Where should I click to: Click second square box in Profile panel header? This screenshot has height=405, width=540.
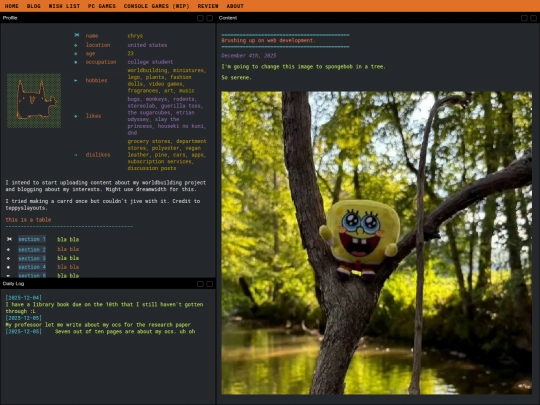click(209, 18)
